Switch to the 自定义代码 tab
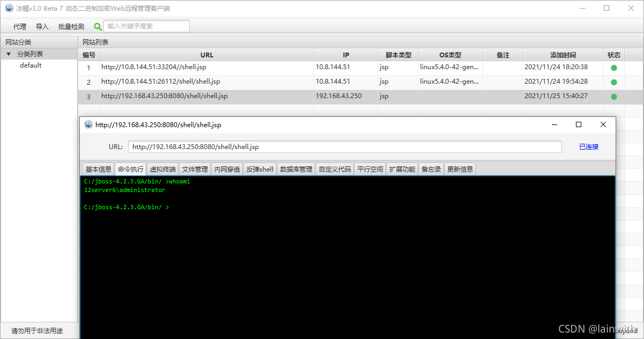The width and height of the screenshot is (644, 339). point(334,169)
